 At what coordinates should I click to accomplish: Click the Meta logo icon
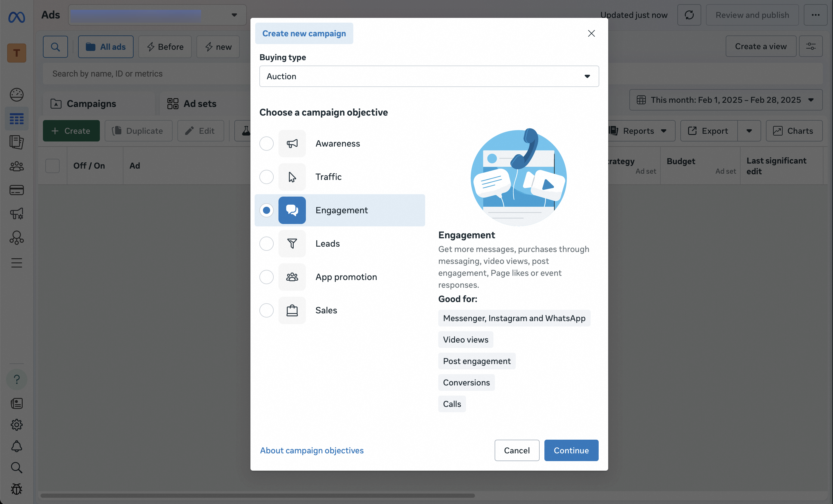(x=17, y=17)
